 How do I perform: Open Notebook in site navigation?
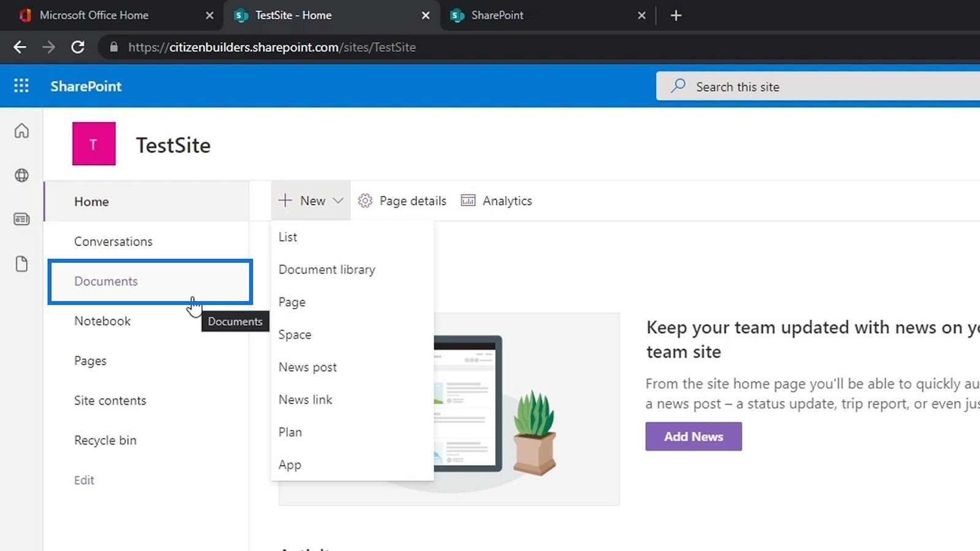click(146, 321)
